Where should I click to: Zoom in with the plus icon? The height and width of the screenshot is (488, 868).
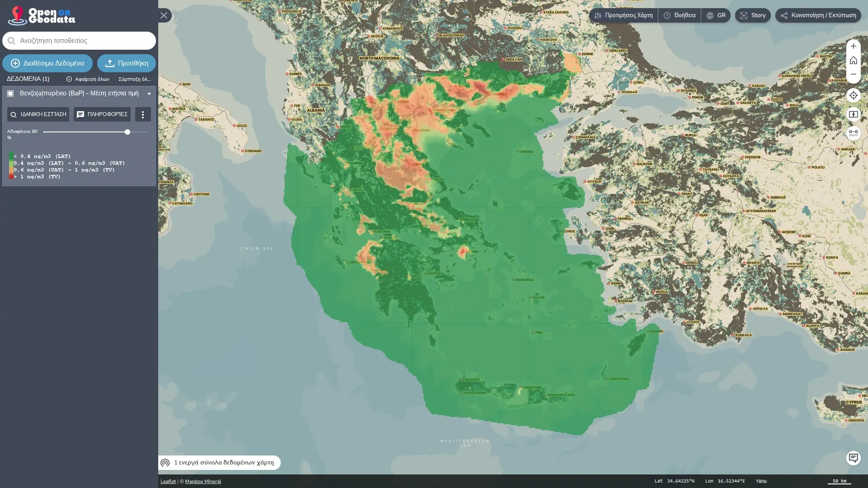click(854, 46)
